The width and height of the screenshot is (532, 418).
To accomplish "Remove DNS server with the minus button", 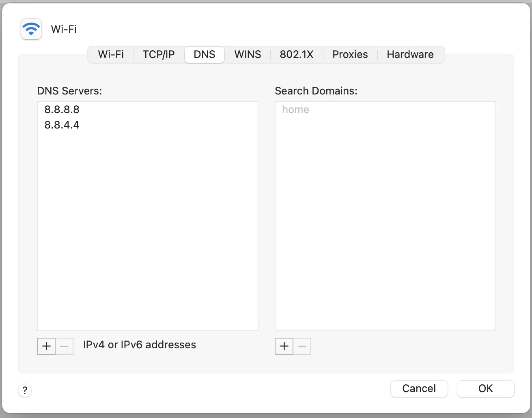I will coord(64,346).
